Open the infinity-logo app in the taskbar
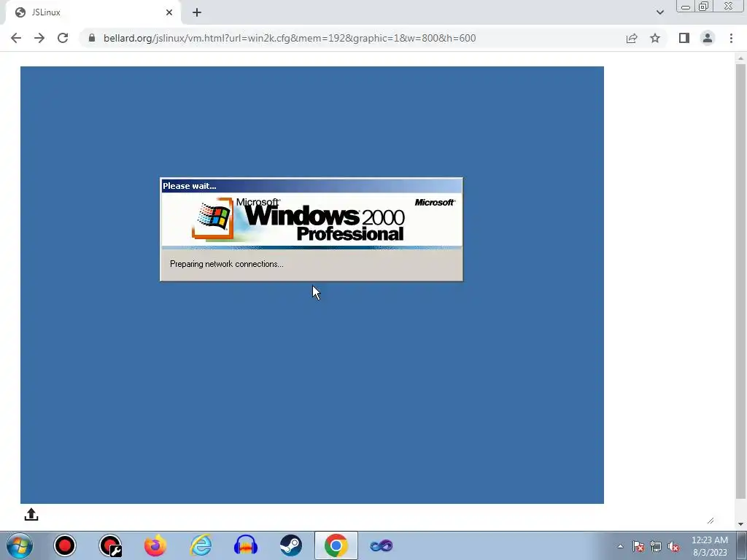Screen dimensions: 747x560 coord(381,545)
